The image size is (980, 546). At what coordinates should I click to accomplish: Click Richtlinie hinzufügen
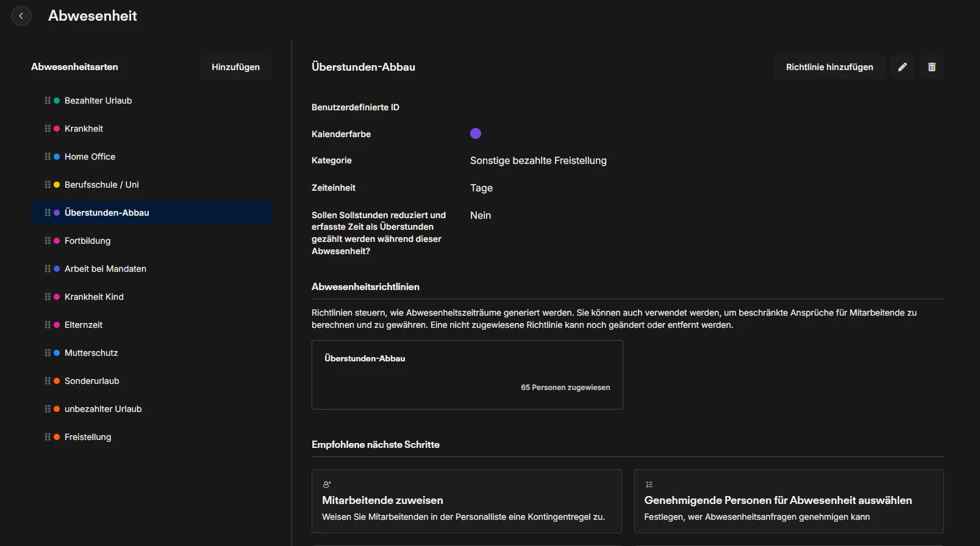pos(829,67)
